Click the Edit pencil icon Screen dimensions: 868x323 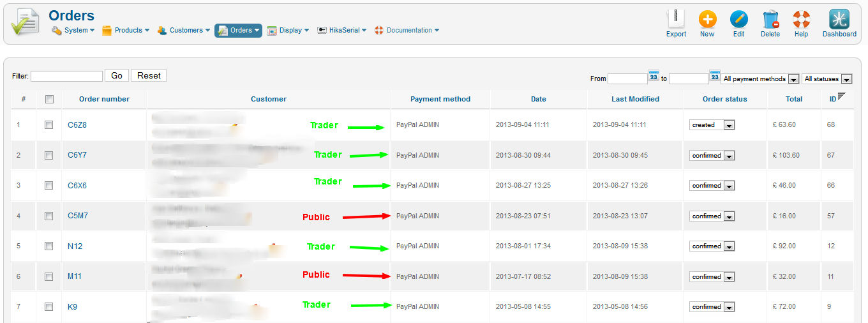click(738, 19)
